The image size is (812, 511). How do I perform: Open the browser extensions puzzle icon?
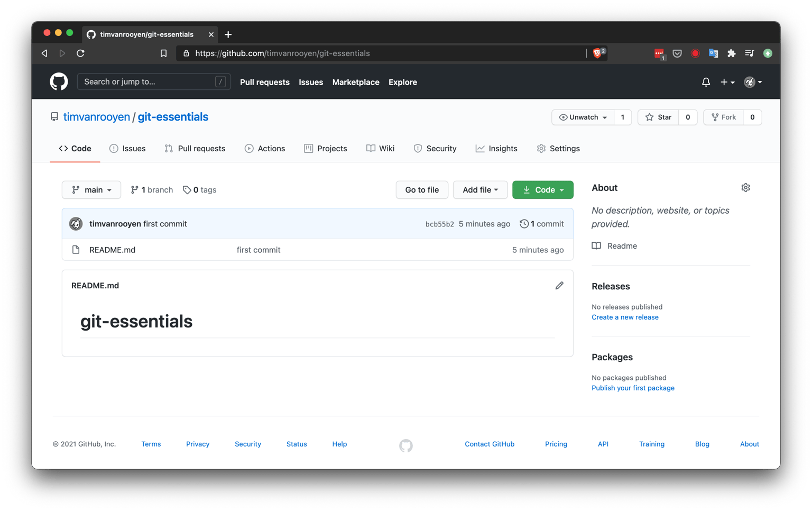click(x=732, y=53)
